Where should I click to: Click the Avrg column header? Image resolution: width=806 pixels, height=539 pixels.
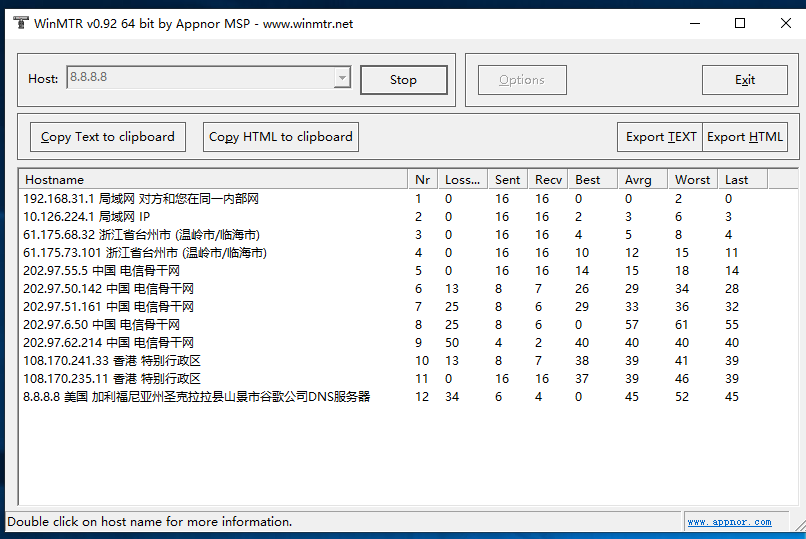click(x=643, y=180)
